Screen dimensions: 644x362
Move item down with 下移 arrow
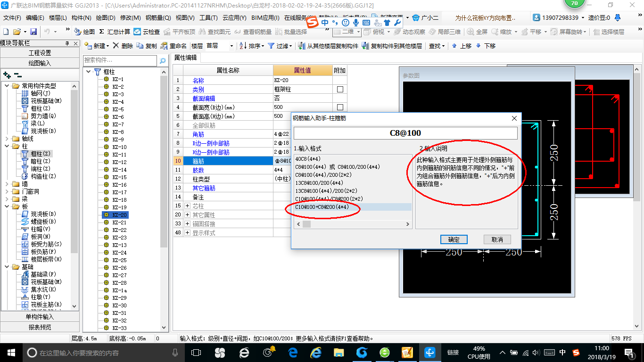point(478,46)
